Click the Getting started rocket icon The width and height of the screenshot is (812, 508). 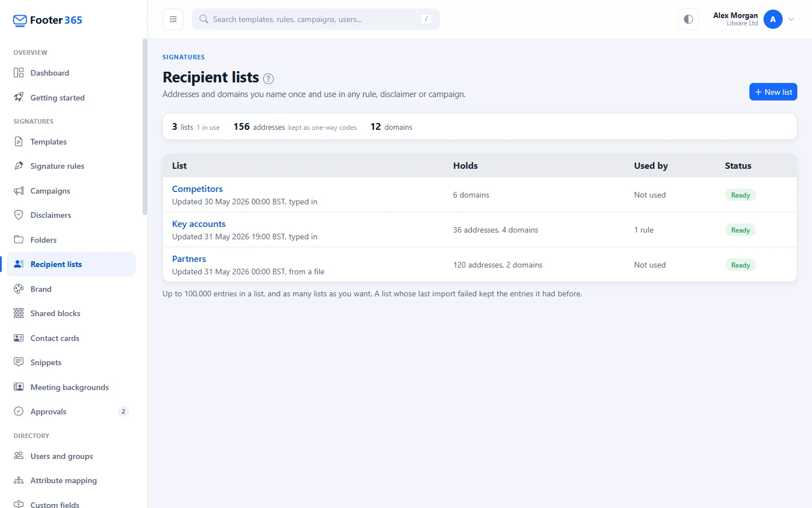pos(19,98)
